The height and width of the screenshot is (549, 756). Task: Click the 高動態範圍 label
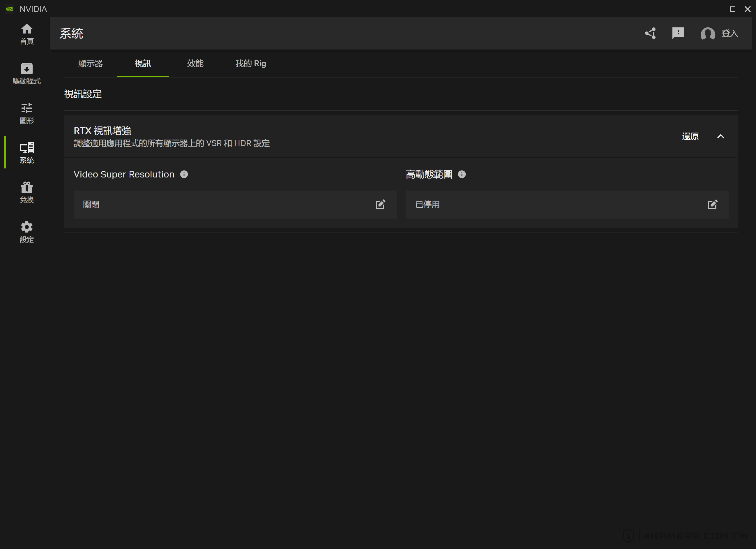coord(429,174)
